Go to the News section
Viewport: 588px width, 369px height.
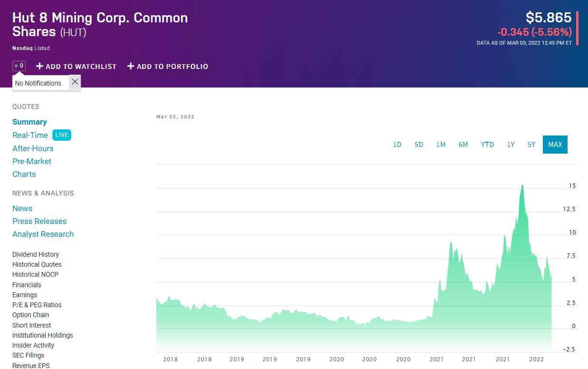click(22, 208)
